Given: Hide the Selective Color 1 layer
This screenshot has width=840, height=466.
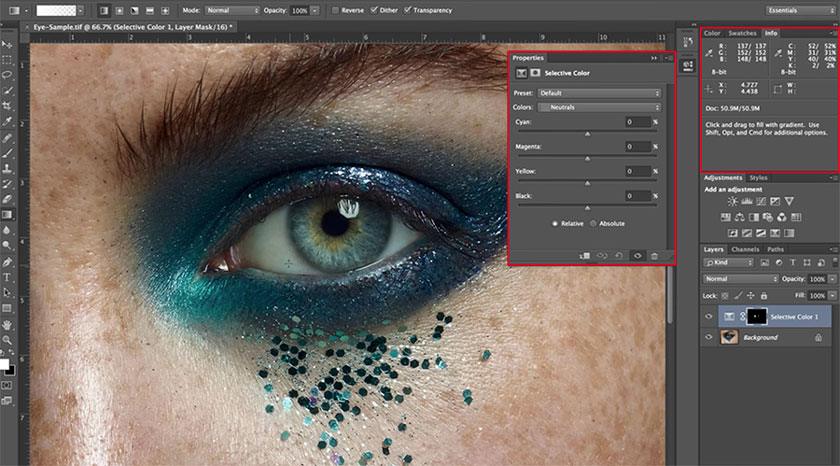Looking at the screenshot, I should [709, 316].
